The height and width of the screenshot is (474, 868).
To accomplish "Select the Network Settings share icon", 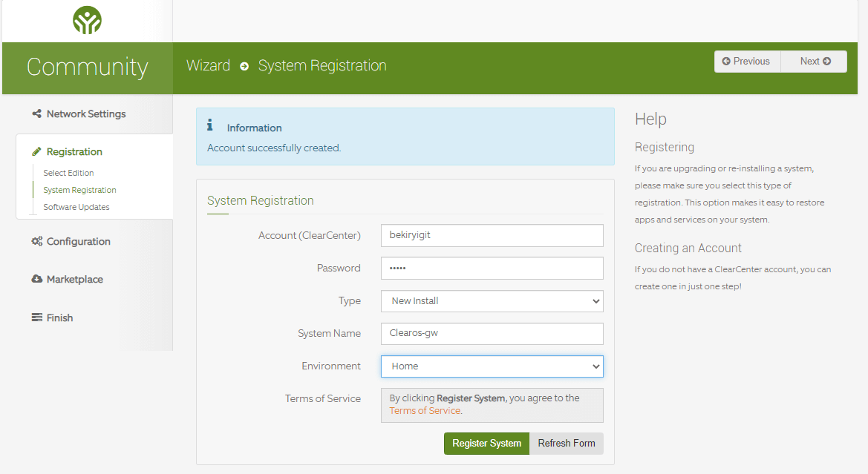I will (36, 113).
